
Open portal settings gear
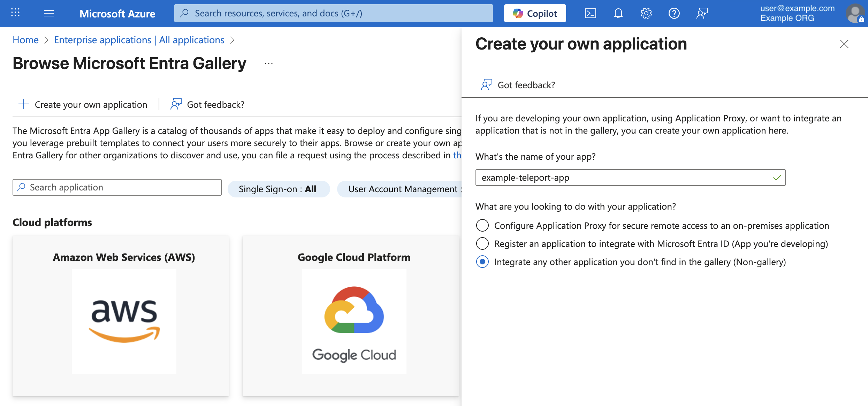pos(646,13)
